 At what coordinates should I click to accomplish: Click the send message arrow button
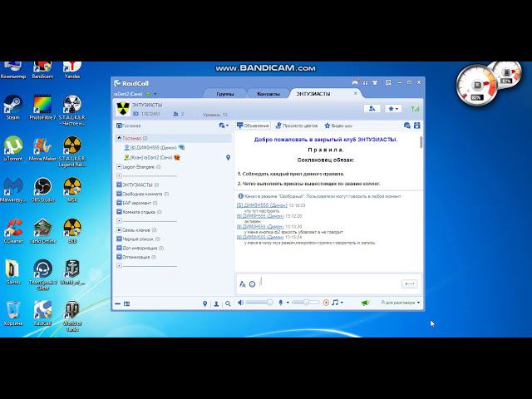tap(410, 283)
